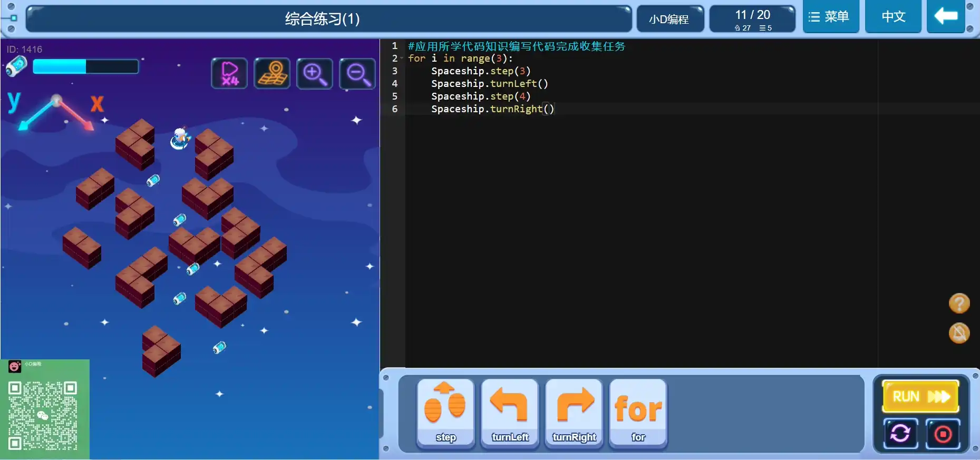Insert the for loop code block
The width and height of the screenshot is (980, 460).
638,413
